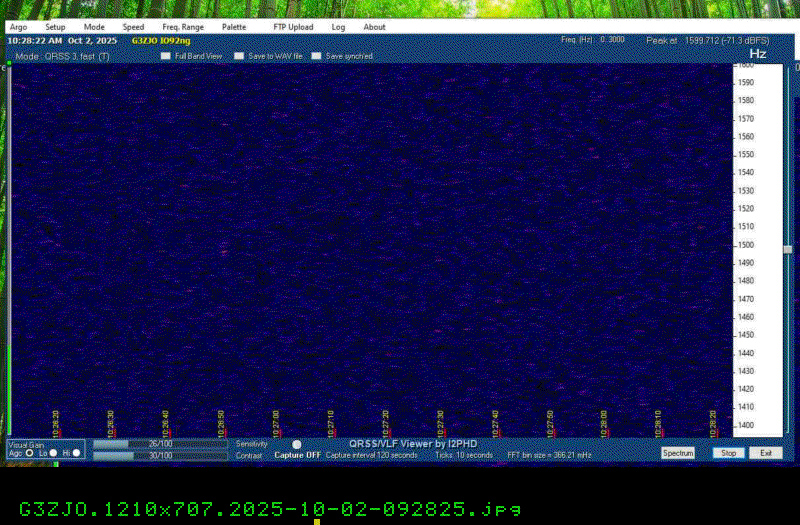The height and width of the screenshot is (525, 800).
Task: Enable the Full Band View checkbox
Action: pyautogui.click(x=167, y=57)
